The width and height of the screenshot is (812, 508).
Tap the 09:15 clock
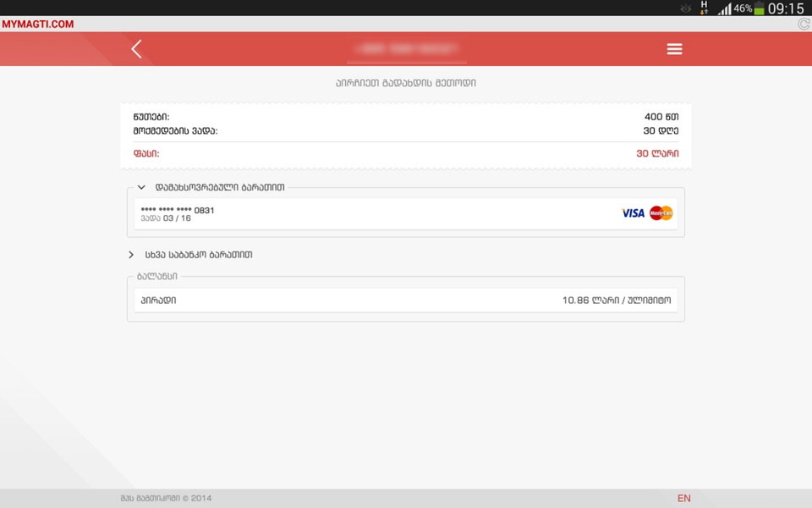click(786, 8)
